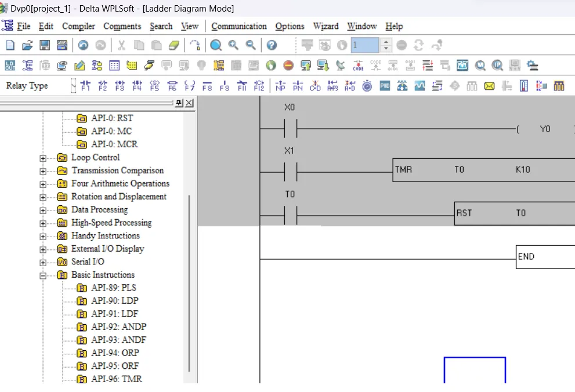Viewport: 575px width, 392px height.
Task: Click the F5 step ladder icon
Action: click(x=155, y=86)
